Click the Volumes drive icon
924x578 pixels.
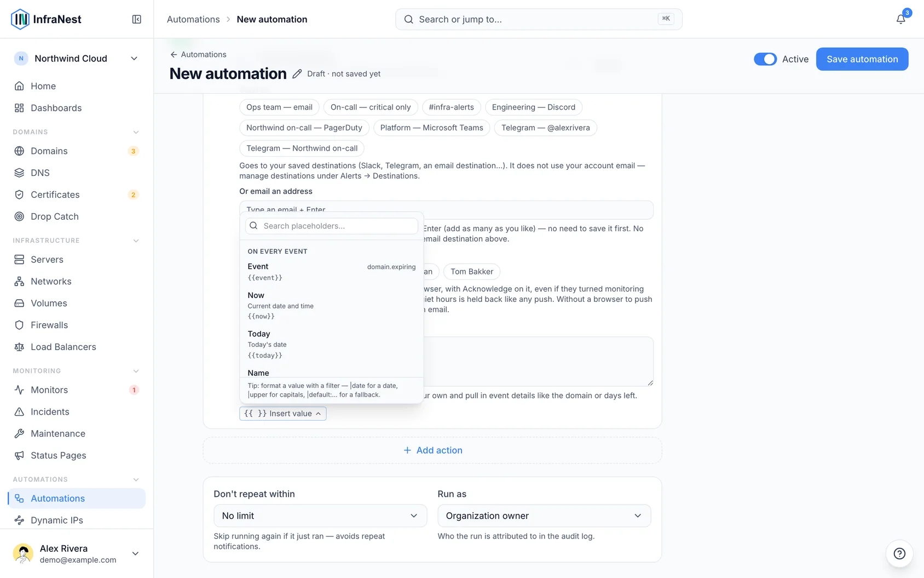point(19,303)
